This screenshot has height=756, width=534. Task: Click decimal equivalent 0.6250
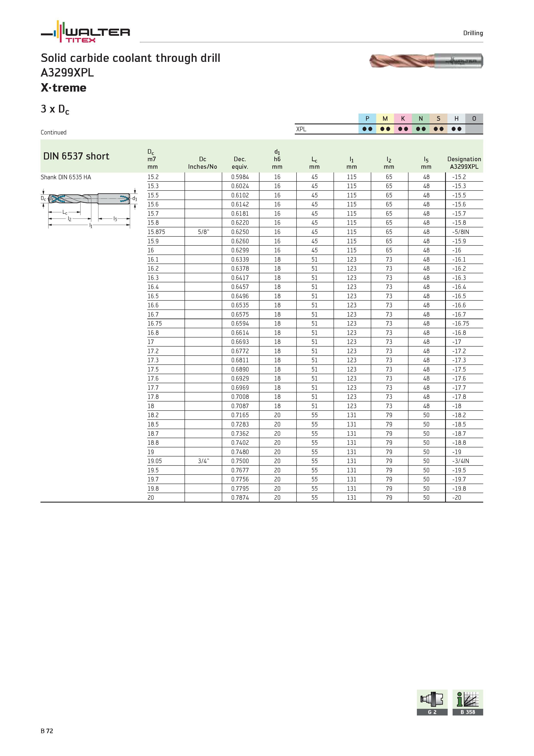pyautogui.click(x=240, y=232)
